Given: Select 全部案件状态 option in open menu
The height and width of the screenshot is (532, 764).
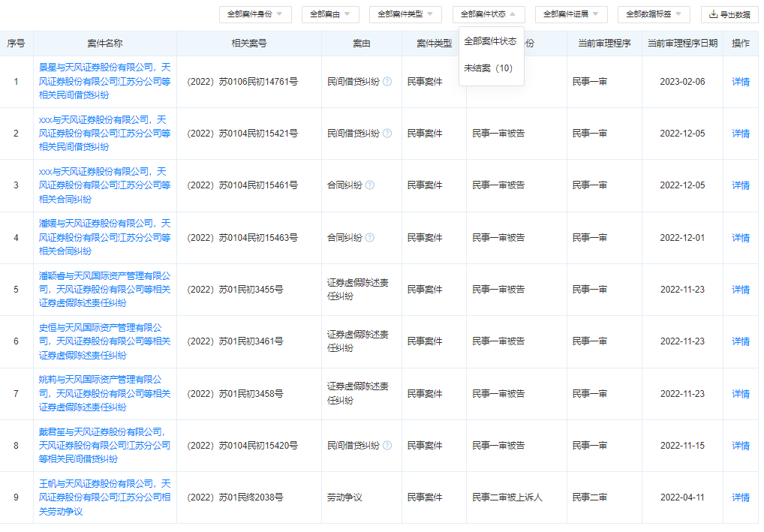Looking at the screenshot, I should pos(491,41).
